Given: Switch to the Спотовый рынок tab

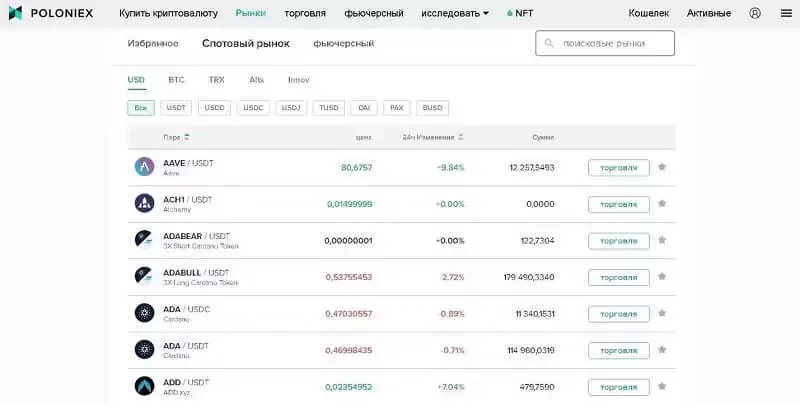Looking at the screenshot, I should coord(246,43).
